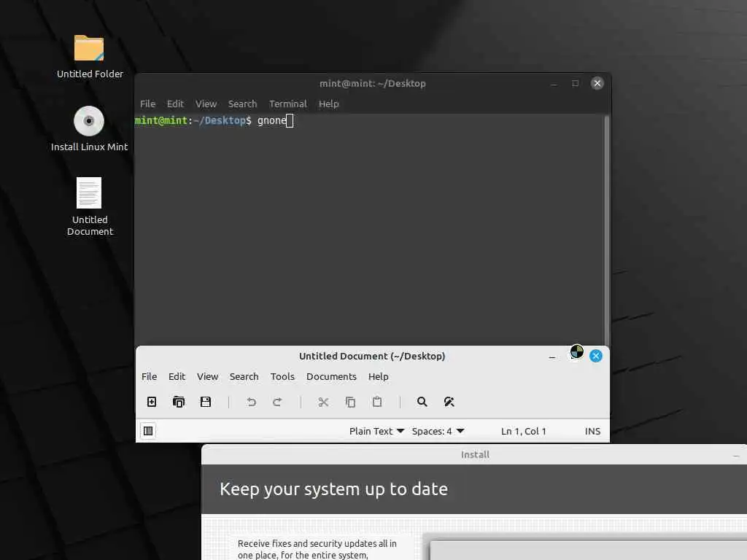Viewport: 747px width, 560px height.
Task: Maximize the terminal window
Action: 575,83
